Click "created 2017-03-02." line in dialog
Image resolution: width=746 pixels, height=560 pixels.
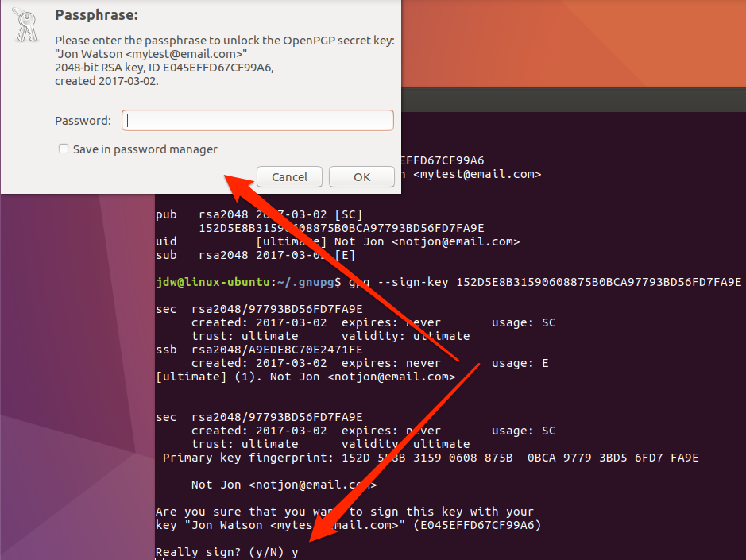[106, 81]
